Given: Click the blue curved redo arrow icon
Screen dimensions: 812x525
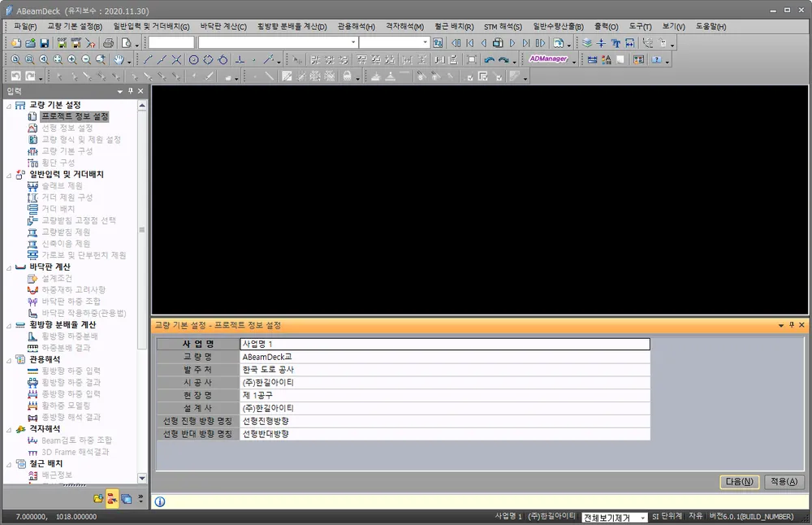Looking at the screenshot, I should coord(503,59).
